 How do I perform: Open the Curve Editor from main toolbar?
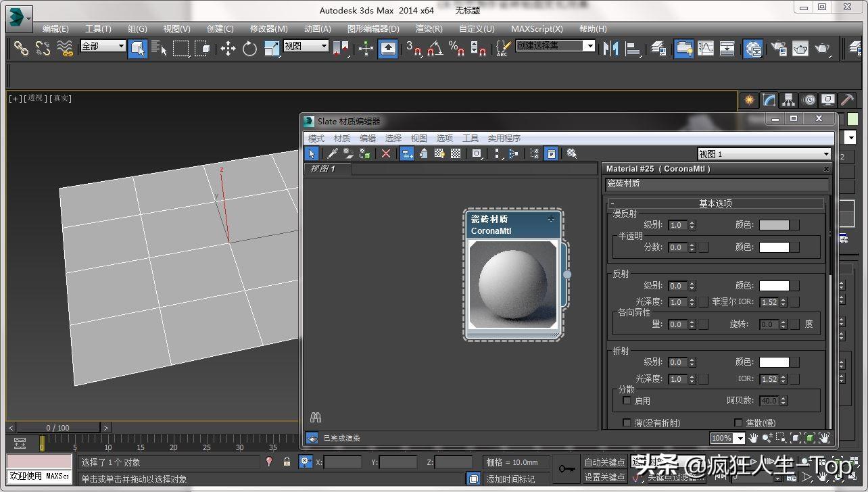coord(706,49)
